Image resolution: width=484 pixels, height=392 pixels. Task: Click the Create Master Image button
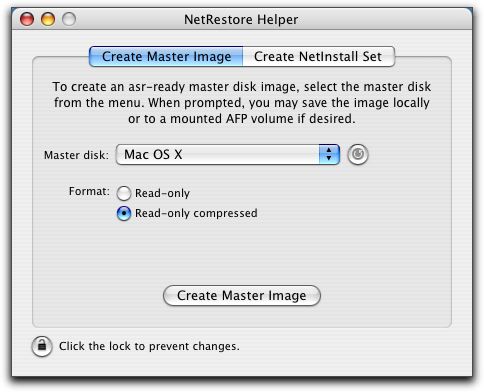242,295
